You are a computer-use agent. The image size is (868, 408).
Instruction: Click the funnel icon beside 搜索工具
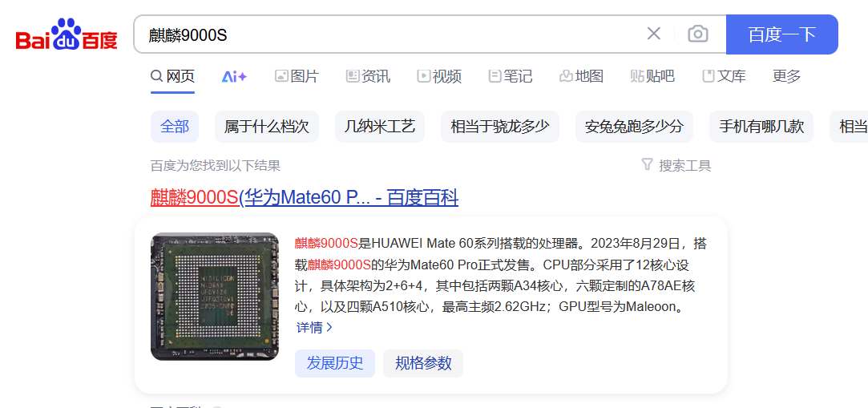click(647, 164)
